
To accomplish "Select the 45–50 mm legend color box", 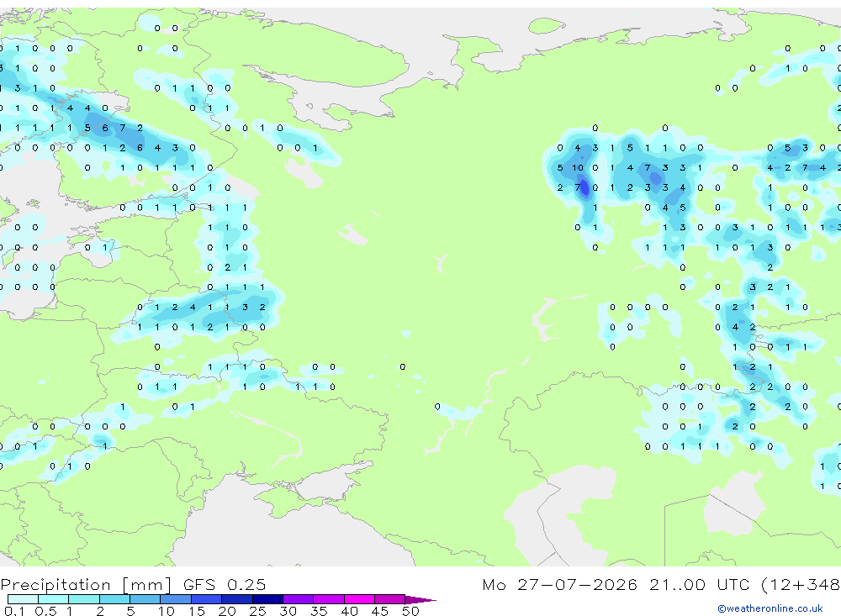I will point(389,599).
